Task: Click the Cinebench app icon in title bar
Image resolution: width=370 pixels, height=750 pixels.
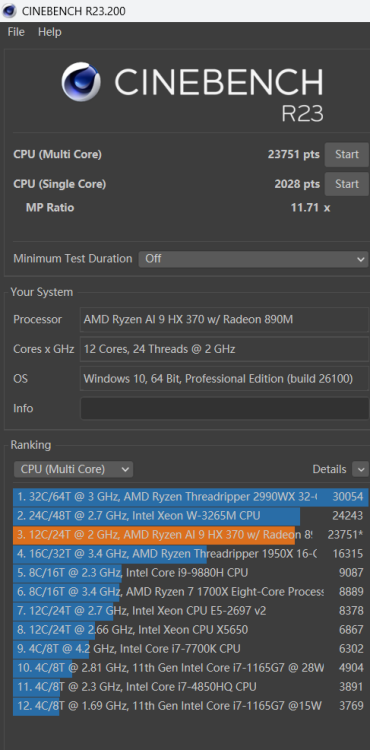Action: 9,11
